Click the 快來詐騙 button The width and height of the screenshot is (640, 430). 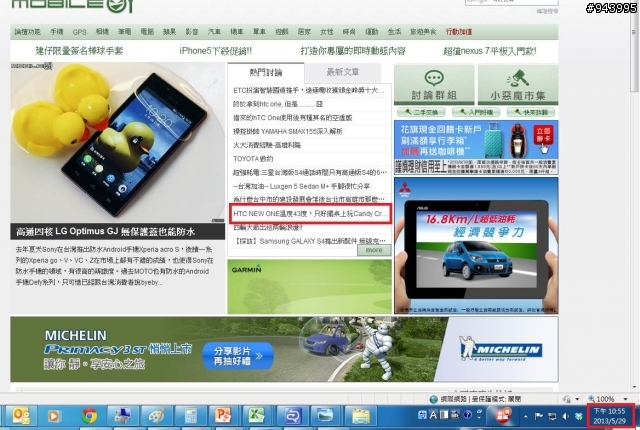tap(531, 112)
